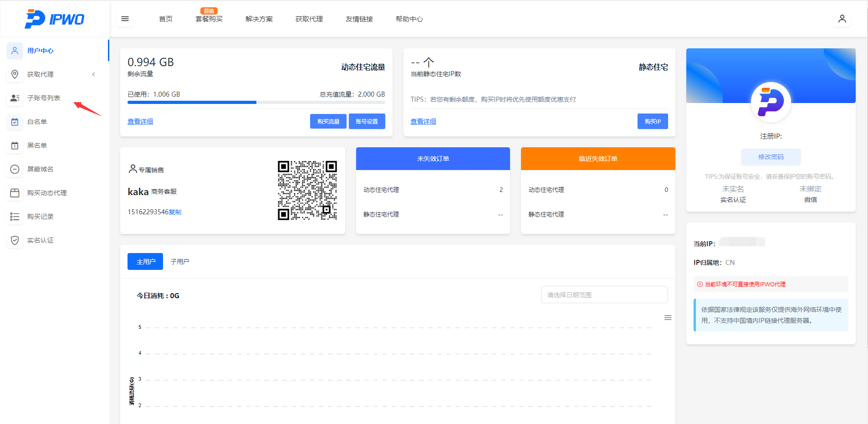This screenshot has width=868, height=424.
Task: Select the 屏蔽域名 sidebar icon
Action: [15, 169]
